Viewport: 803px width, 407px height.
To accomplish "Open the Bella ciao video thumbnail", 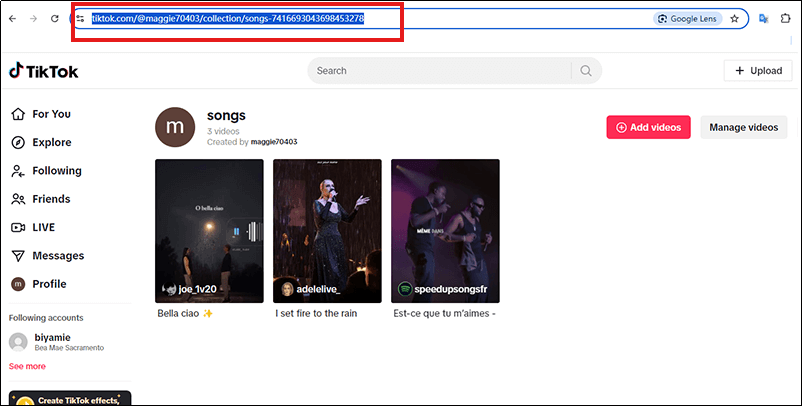I will (209, 231).
